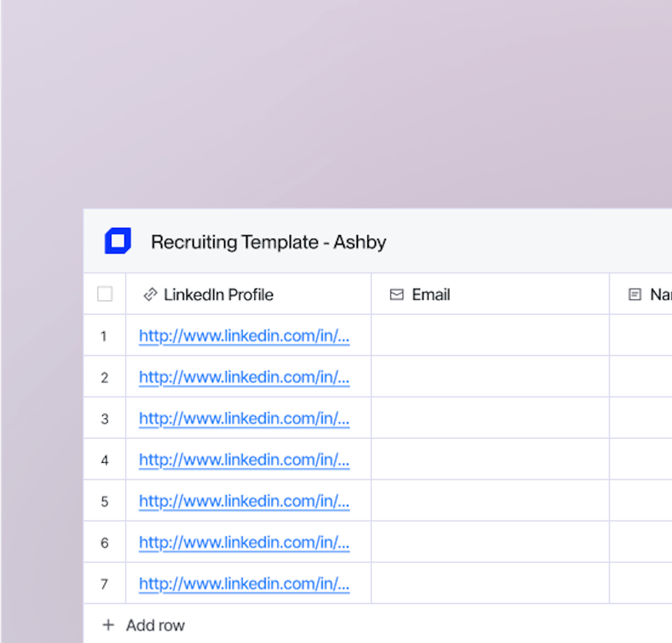Open the LinkedIn link in row 4

pyautogui.click(x=244, y=460)
